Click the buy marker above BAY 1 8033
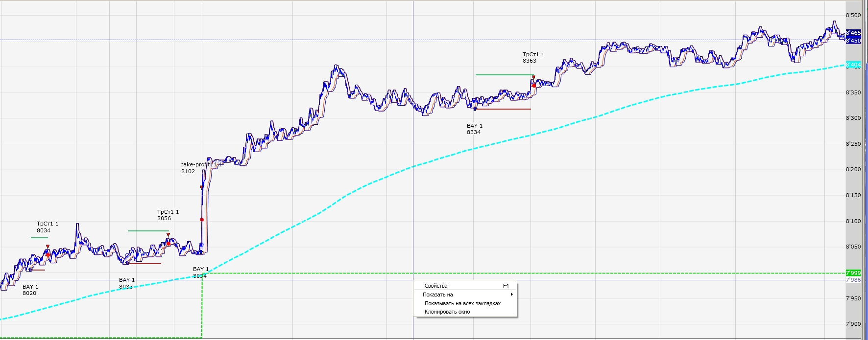868x340 pixels. (x=127, y=263)
